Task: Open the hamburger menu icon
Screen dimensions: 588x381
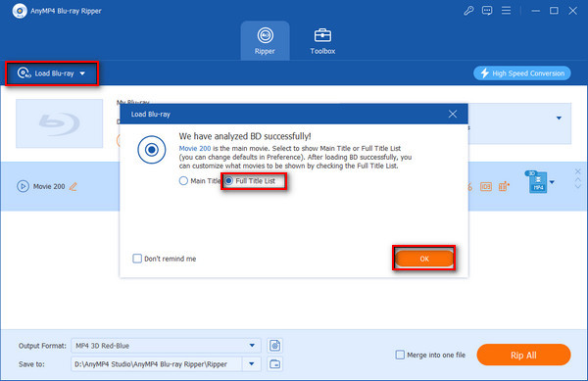Action: 506,11
